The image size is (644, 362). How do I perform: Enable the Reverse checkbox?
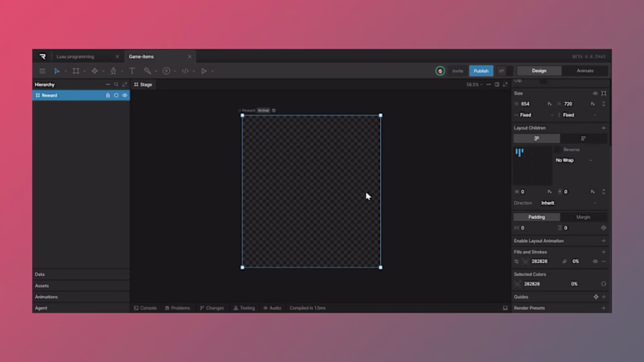pos(558,150)
